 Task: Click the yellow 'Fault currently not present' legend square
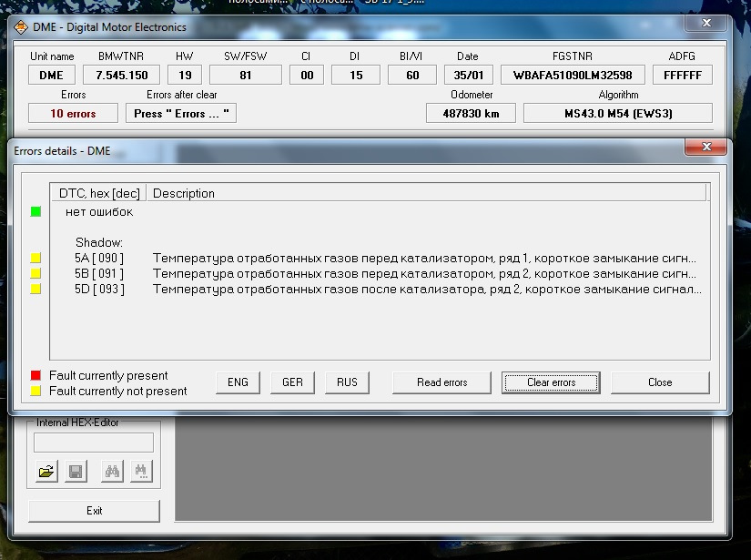[x=36, y=391]
